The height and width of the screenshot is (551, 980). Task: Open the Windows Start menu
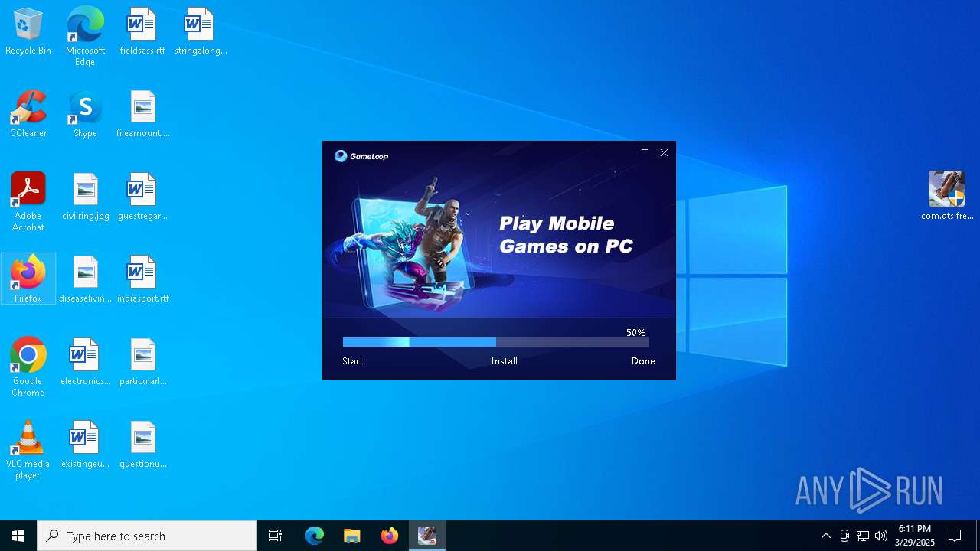pyautogui.click(x=18, y=536)
